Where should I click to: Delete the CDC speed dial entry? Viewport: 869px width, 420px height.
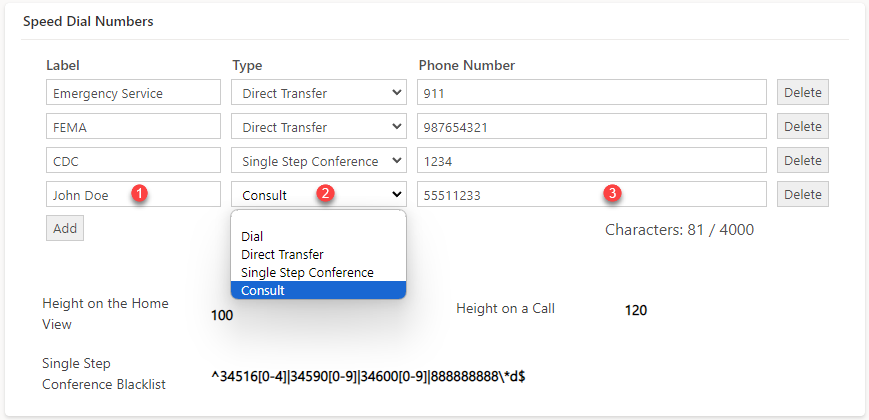tap(802, 161)
